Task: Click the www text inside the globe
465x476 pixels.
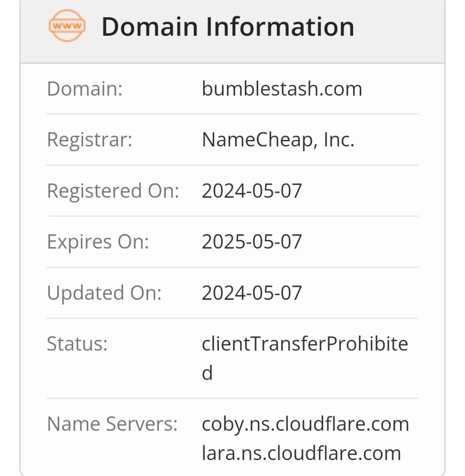Action: click(67, 26)
